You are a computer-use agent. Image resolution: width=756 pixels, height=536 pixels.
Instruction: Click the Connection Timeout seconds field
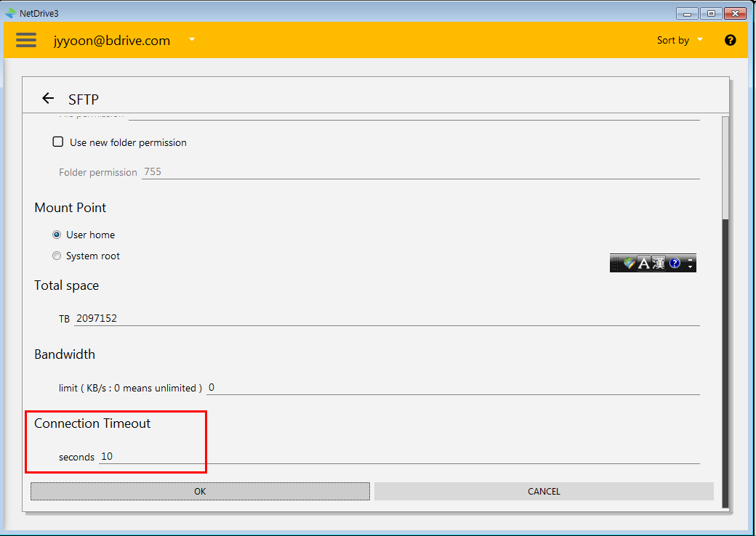click(x=398, y=456)
